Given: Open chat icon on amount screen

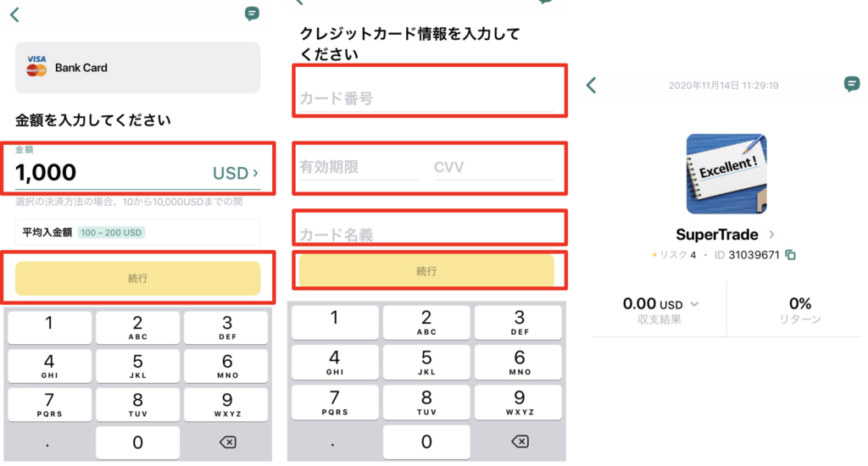Looking at the screenshot, I should 252,14.
